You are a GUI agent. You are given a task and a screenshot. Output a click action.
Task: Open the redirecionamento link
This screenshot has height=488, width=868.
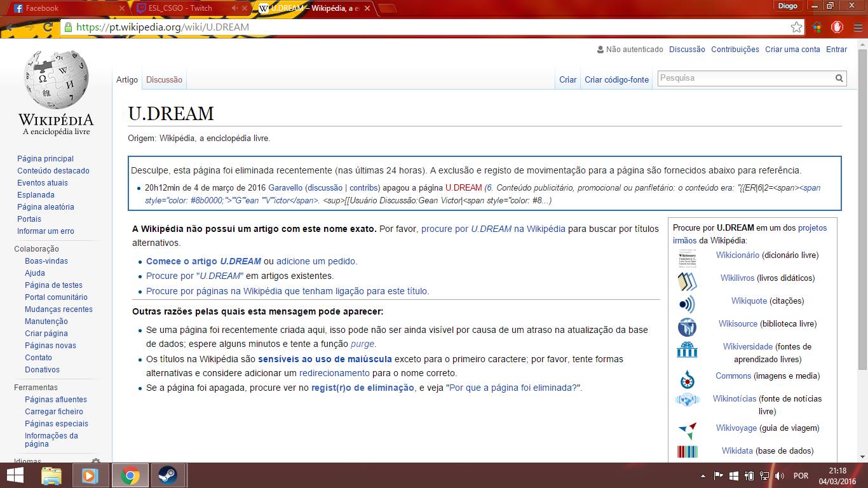(x=334, y=373)
